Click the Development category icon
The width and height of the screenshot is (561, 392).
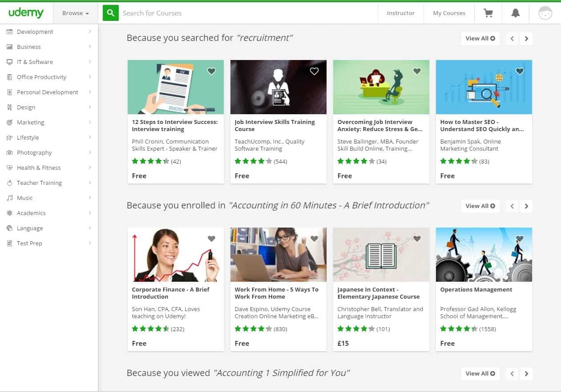tap(9, 32)
